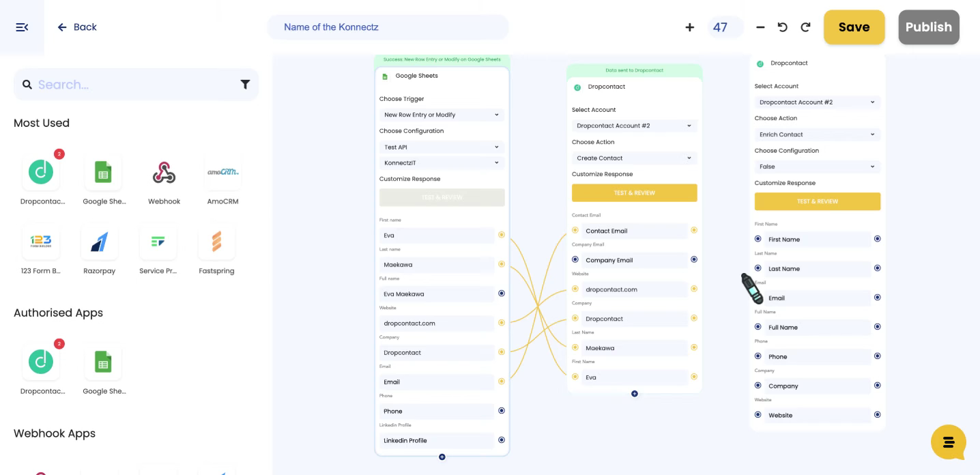Click the Email field in Google Sheets node
The width and height of the screenshot is (980, 475).
pyautogui.click(x=437, y=382)
